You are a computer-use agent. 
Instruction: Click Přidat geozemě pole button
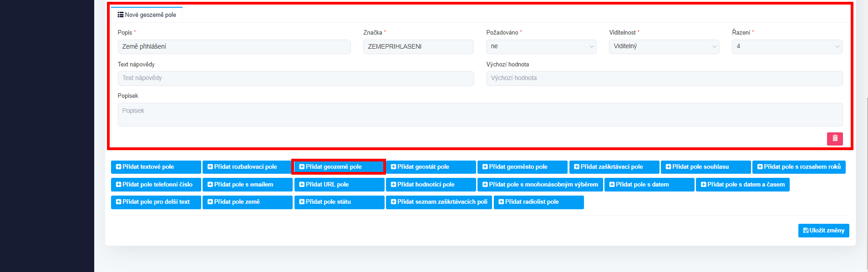[x=339, y=167]
